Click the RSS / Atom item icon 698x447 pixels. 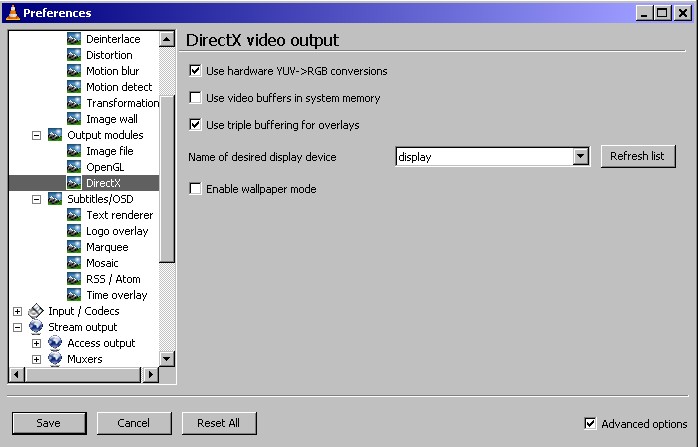click(74, 279)
